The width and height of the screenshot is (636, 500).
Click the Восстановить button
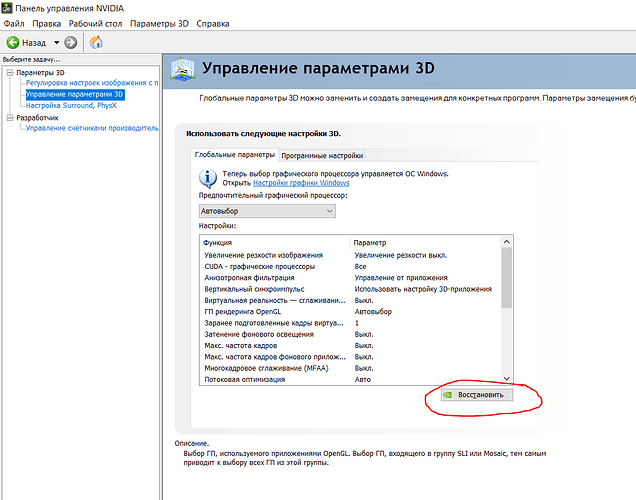[x=477, y=395]
